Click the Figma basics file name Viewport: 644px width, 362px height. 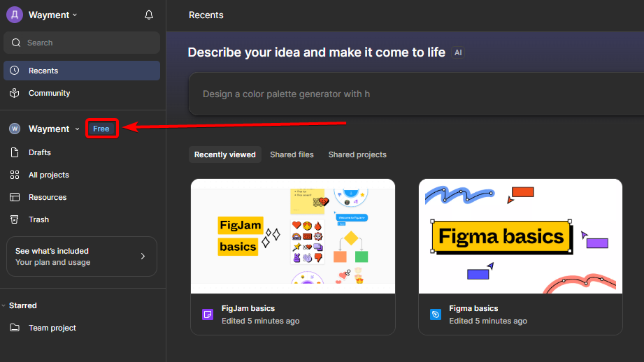click(473, 308)
